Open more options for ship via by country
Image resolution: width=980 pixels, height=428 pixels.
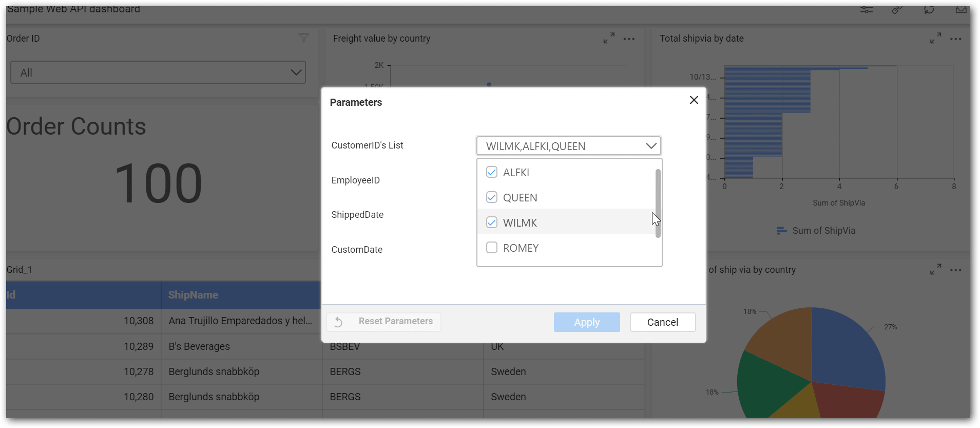tap(955, 270)
